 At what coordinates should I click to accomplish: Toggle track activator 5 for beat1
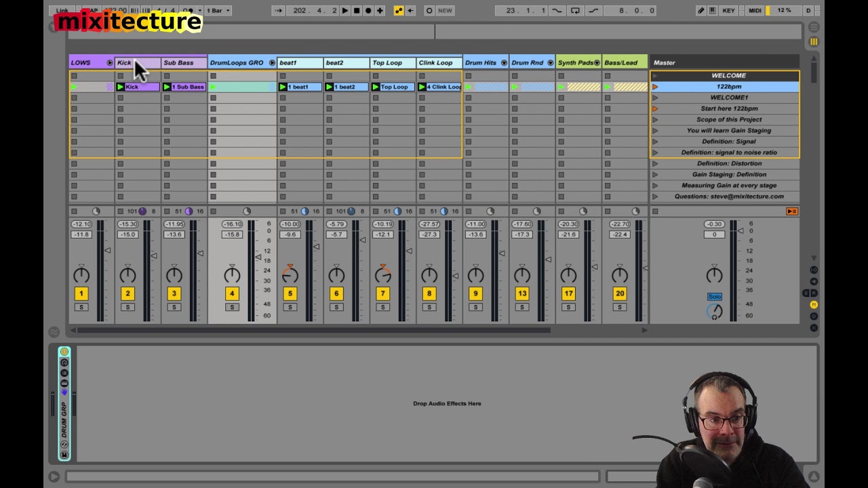(x=290, y=293)
